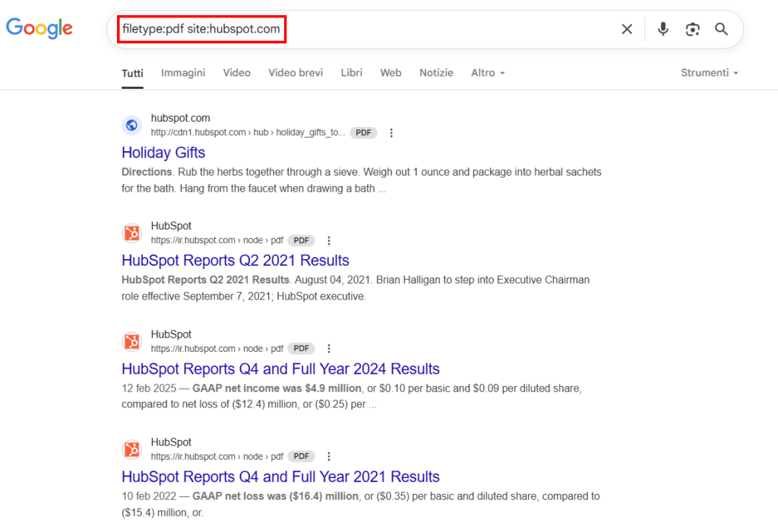Open the Strumenti dropdown
This screenshot has width=778, height=532.
click(710, 73)
